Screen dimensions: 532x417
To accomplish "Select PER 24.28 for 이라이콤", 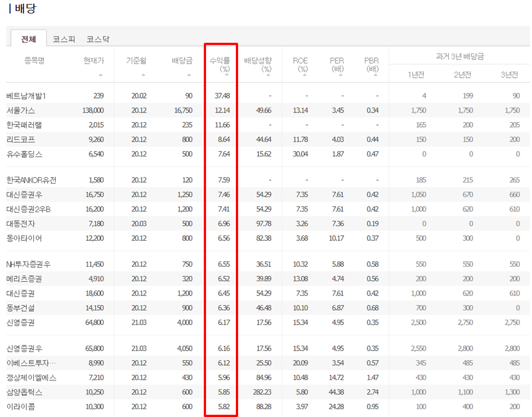I will [336, 407].
